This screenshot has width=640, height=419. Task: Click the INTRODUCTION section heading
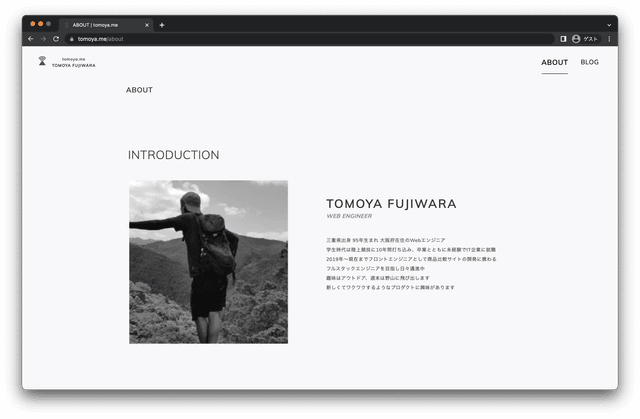coord(173,155)
